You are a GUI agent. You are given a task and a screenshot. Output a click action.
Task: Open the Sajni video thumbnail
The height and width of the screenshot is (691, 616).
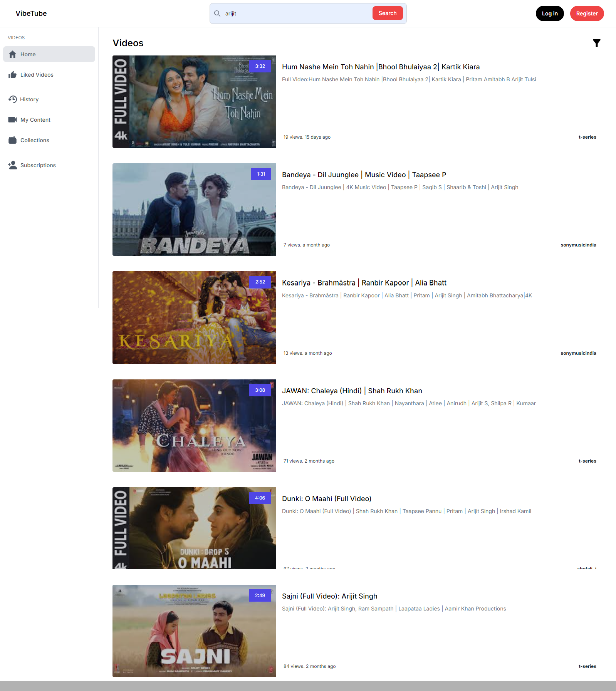pyautogui.click(x=194, y=631)
